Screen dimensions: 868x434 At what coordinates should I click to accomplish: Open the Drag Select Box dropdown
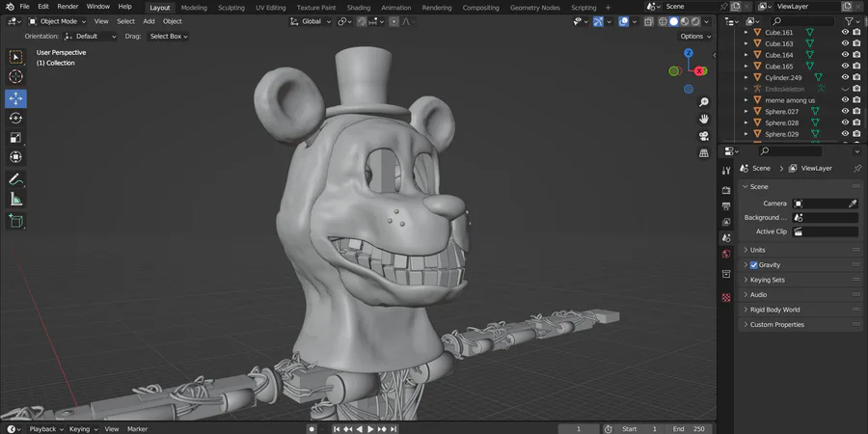click(x=168, y=36)
